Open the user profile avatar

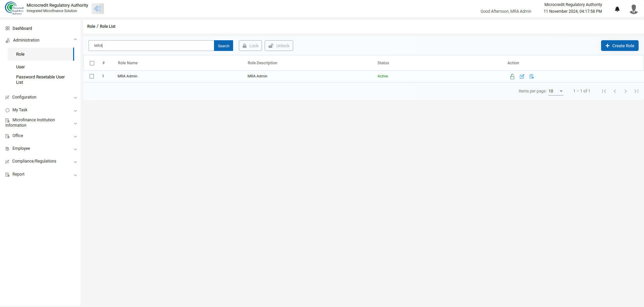click(x=634, y=9)
